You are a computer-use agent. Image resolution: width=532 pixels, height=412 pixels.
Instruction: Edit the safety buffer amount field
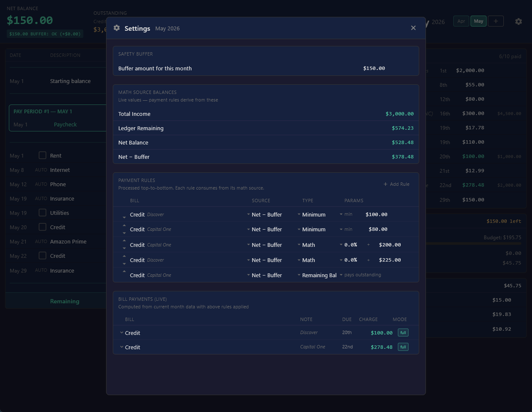click(374, 68)
